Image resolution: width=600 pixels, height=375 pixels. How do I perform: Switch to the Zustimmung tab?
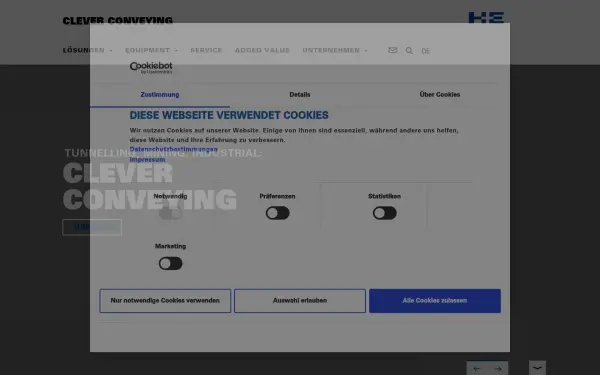[160, 95]
